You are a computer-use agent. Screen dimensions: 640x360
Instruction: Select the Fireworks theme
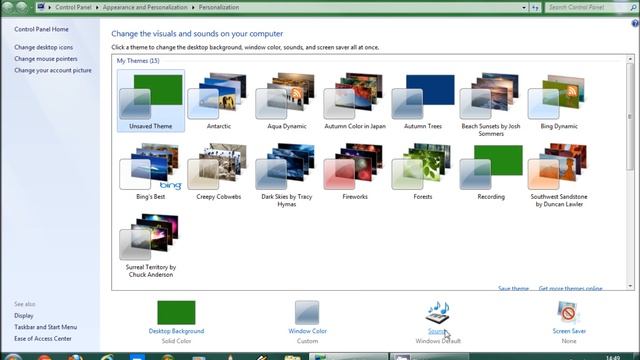click(x=355, y=171)
